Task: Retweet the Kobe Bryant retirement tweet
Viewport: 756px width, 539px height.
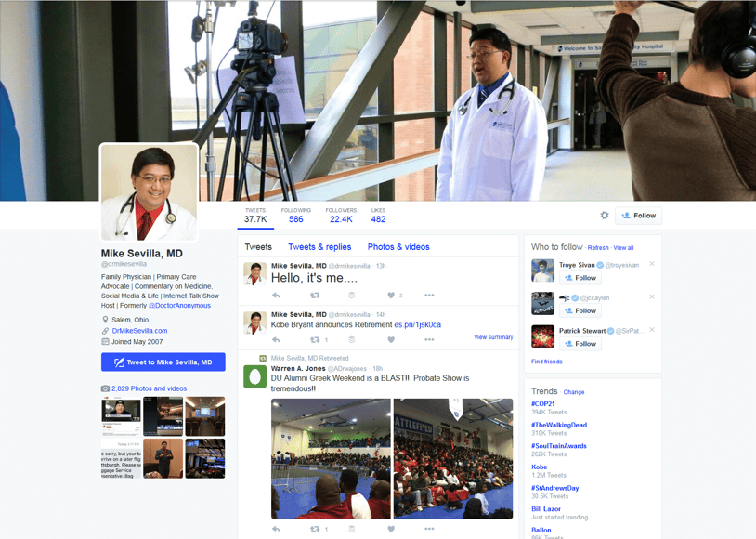Action: point(315,339)
